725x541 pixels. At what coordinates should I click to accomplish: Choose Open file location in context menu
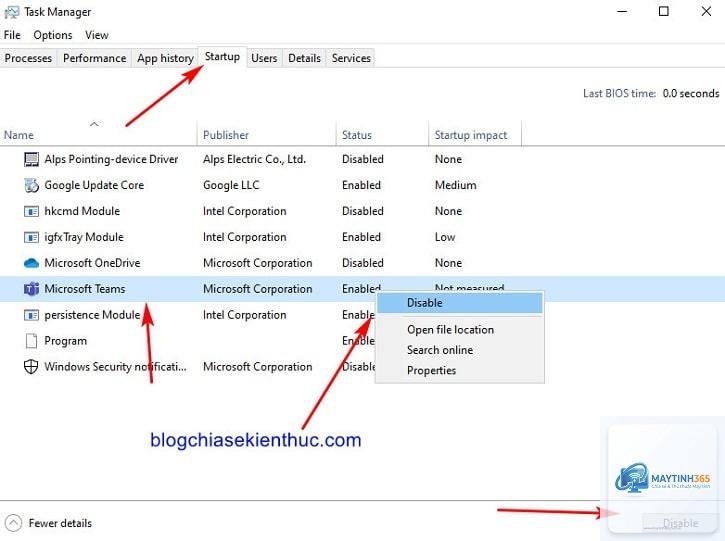coord(460,330)
